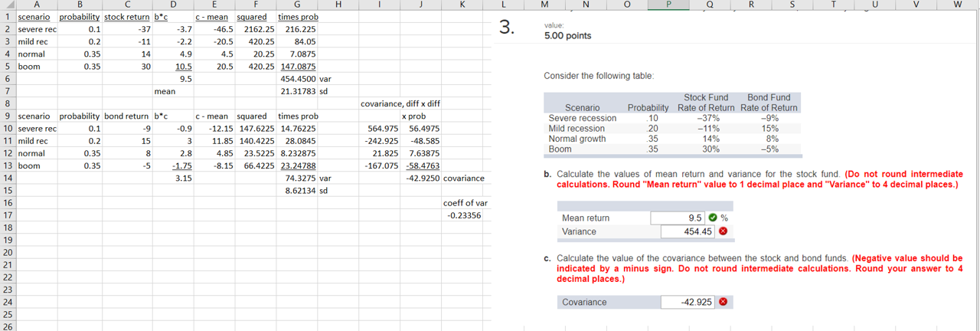Click the red X icon beside Variance
Screen dimensions: 980x331
click(x=722, y=231)
